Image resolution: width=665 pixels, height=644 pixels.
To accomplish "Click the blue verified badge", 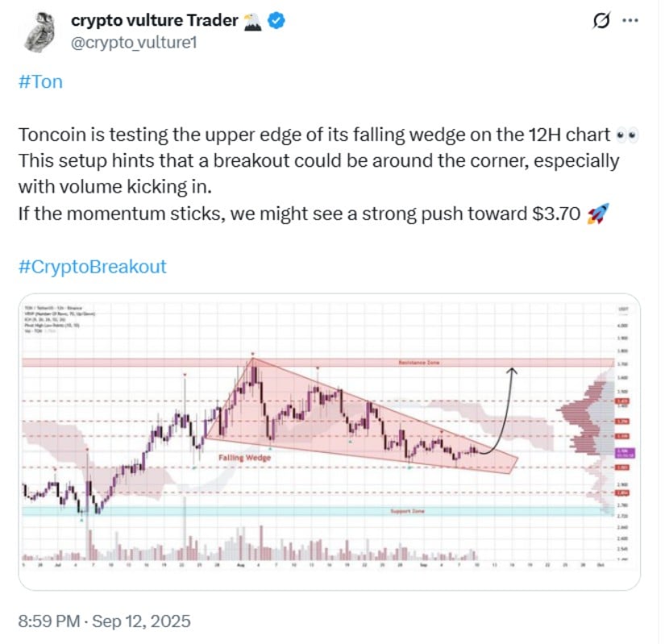I will tap(276, 20).
